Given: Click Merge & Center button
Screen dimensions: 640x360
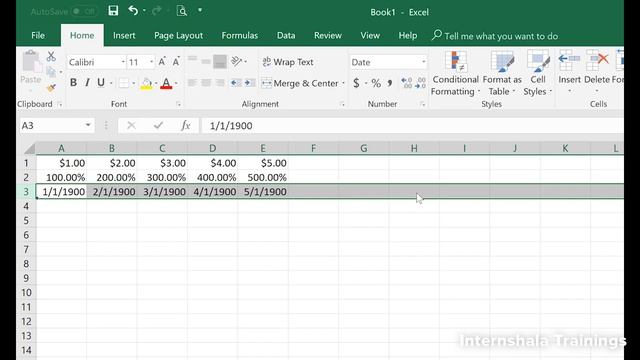Looking at the screenshot, I should [x=300, y=83].
